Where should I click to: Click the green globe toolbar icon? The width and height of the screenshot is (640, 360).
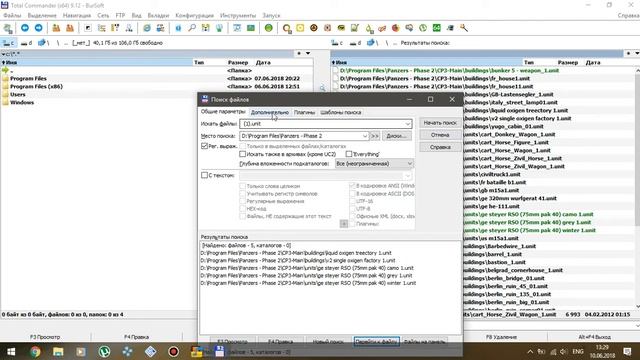[269, 28]
